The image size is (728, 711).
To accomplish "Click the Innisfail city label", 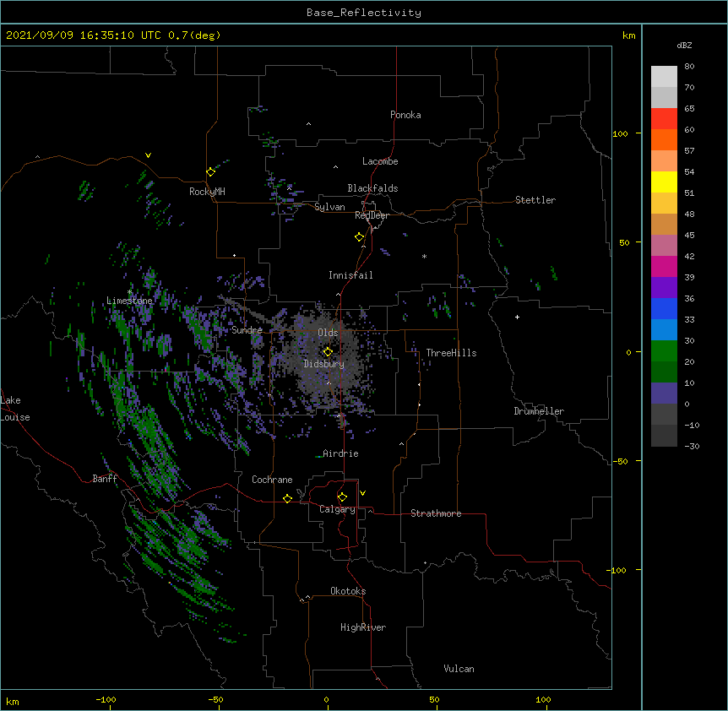I will pyautogui.click(x=350, y=275).
